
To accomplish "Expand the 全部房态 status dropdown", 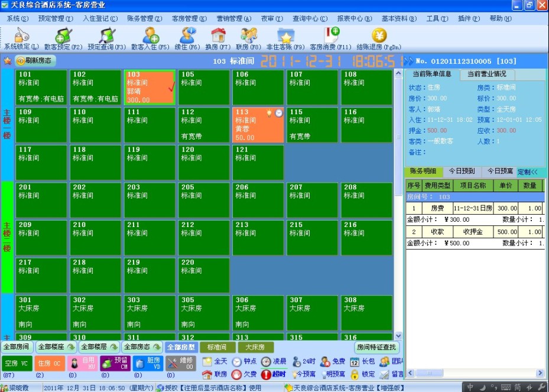I will click(x=142, y=347).
